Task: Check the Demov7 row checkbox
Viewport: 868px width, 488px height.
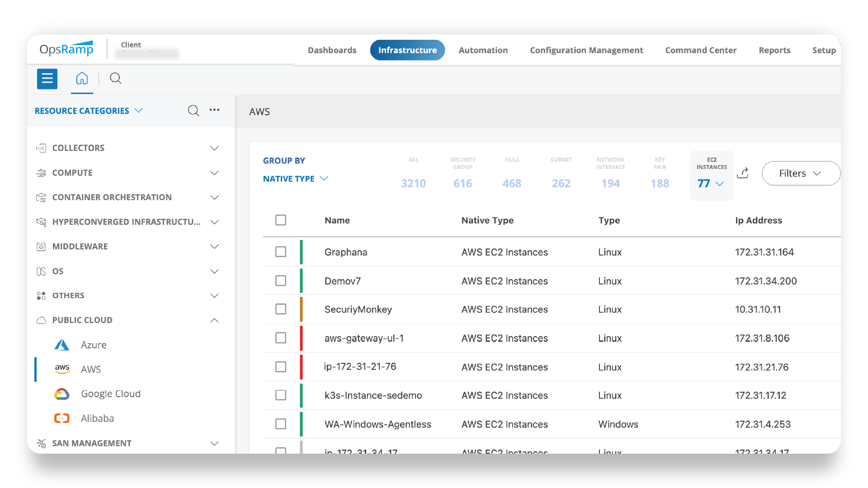Action: (x=281, y=281)
